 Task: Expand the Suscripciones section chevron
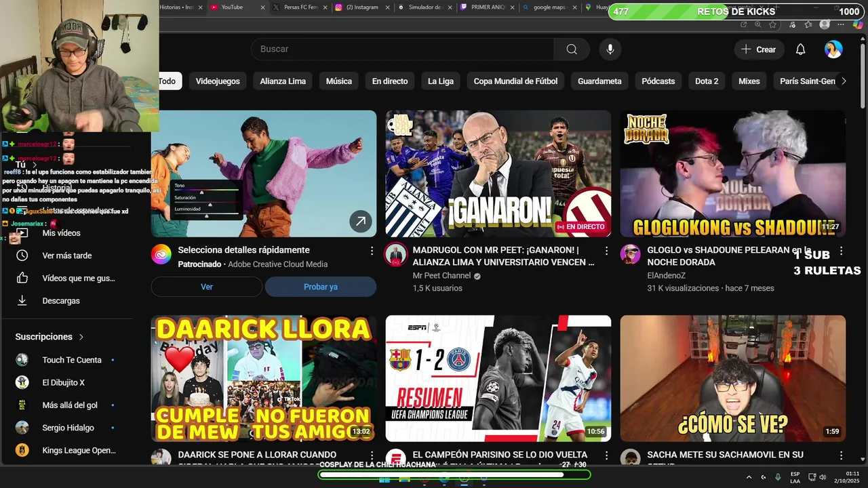click(81, 337)
